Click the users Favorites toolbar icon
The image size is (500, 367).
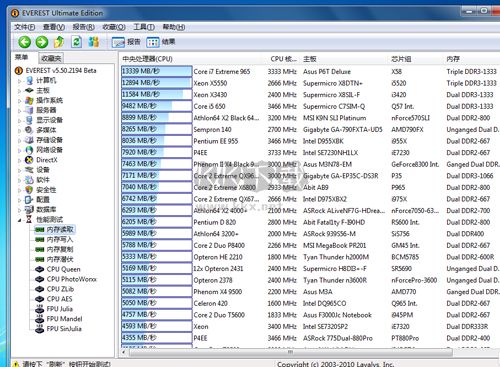(x=94, y=42)
